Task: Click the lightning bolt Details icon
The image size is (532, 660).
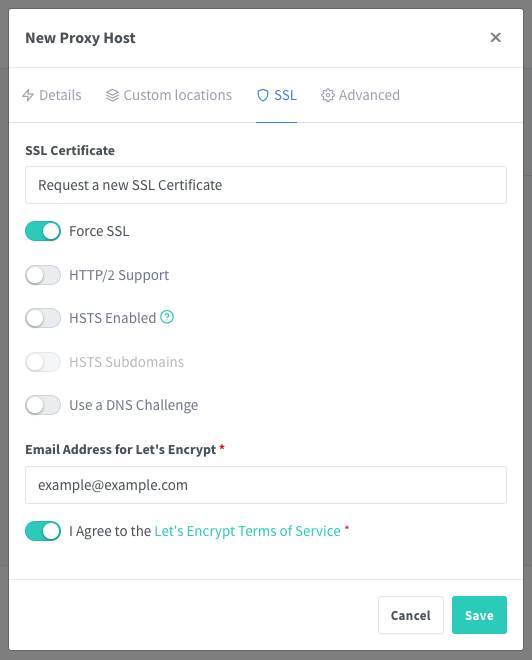Action: point(28,95)
